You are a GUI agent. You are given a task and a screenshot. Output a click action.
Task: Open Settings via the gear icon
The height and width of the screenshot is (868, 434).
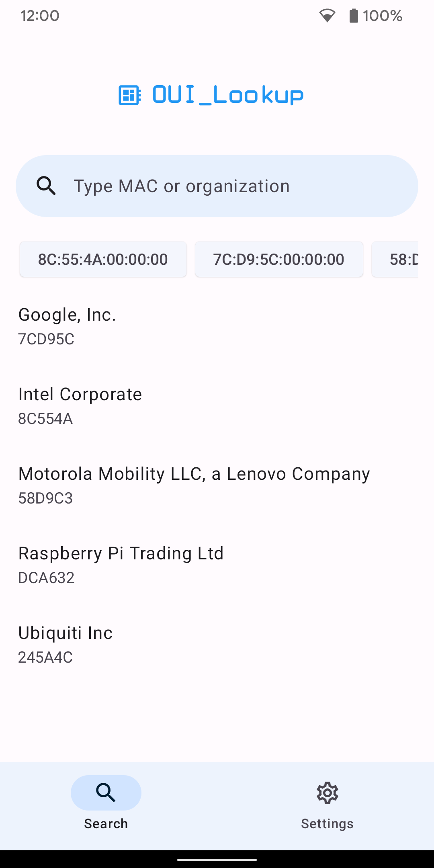click(328, 793)
